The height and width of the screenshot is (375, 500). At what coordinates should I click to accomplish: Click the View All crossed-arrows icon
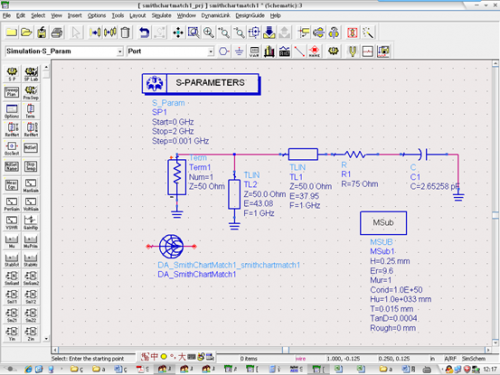(x=178, y=32)
